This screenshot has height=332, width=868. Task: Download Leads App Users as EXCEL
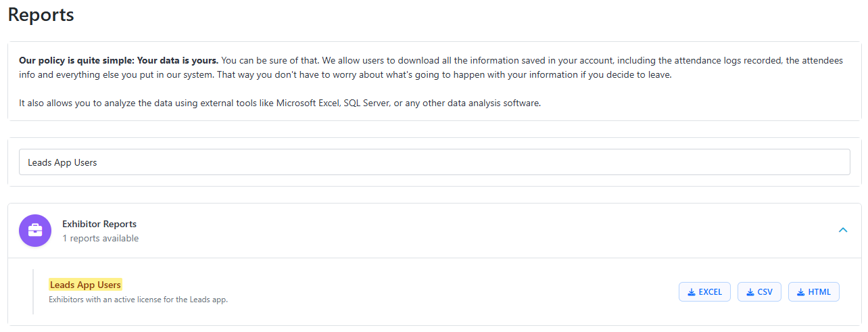pyautogui.click(x=704, y=292)
